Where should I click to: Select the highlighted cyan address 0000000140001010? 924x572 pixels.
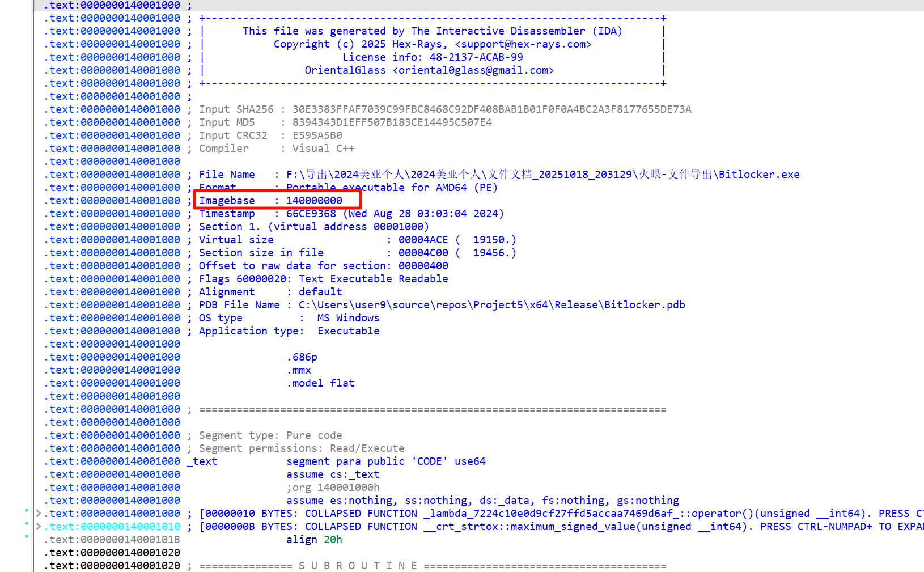click(115, 527)
